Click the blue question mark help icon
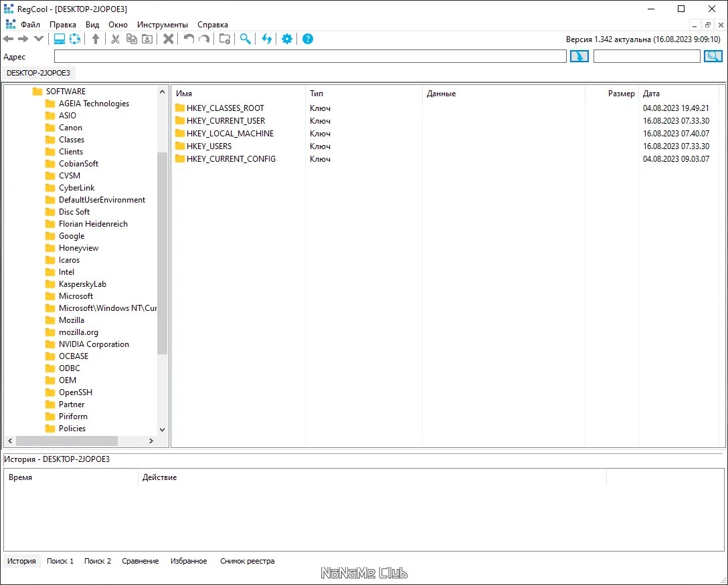Image resolution: width=728 pixels, height=585 pixels. pyautogui.click(x=308, y=39)
